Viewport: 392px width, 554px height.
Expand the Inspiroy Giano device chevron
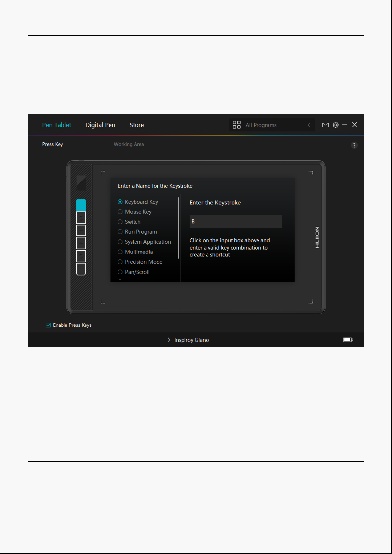tap(169, 340)
